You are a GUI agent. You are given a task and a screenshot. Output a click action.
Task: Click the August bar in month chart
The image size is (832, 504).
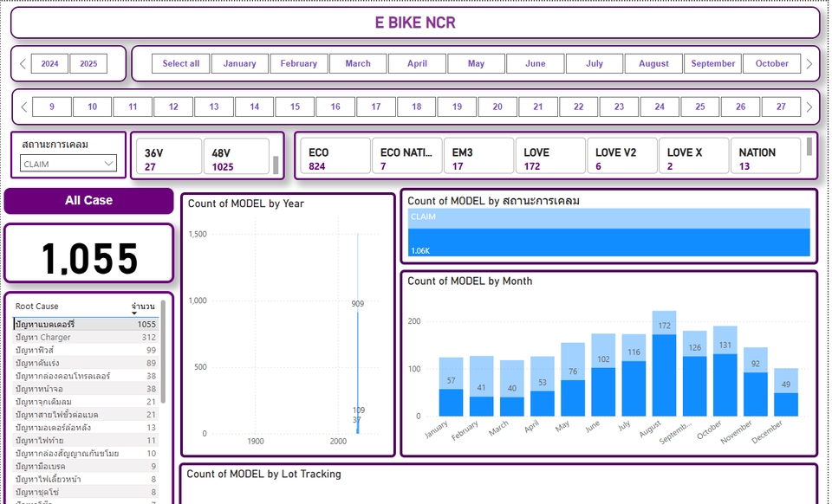(664, 364)
